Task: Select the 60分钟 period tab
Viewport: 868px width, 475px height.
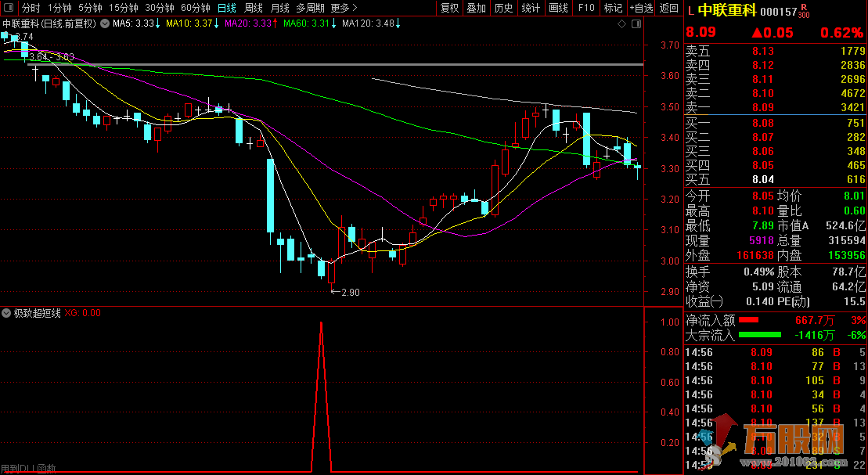Action: click(x=196, y=8)
